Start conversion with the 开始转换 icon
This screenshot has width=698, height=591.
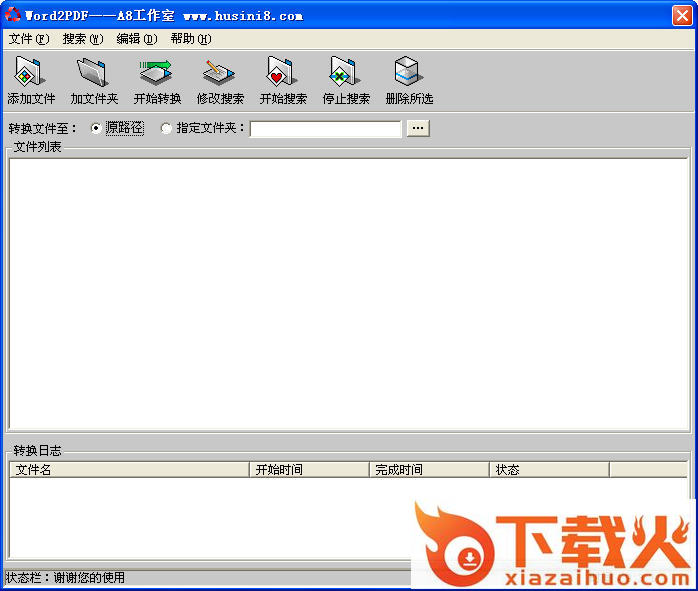coord(156,71)
